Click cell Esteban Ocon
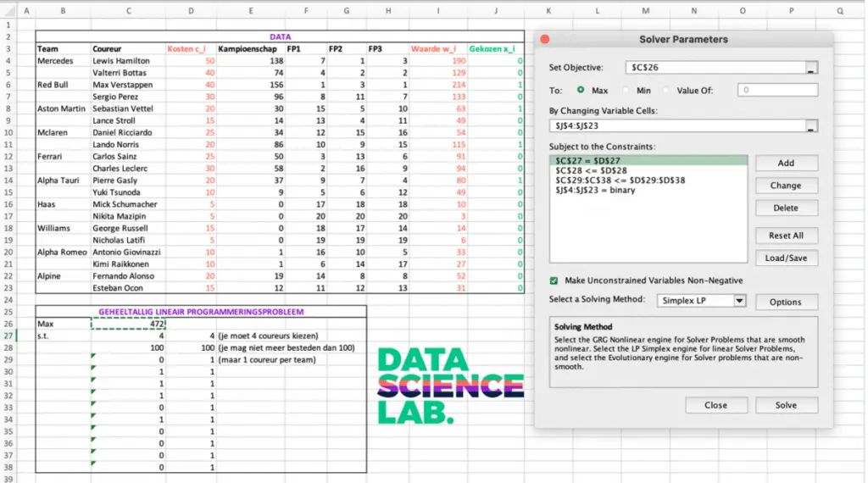The height and width of the screenshot is (483, 868). pyautogui.click(x=129, y=288)
